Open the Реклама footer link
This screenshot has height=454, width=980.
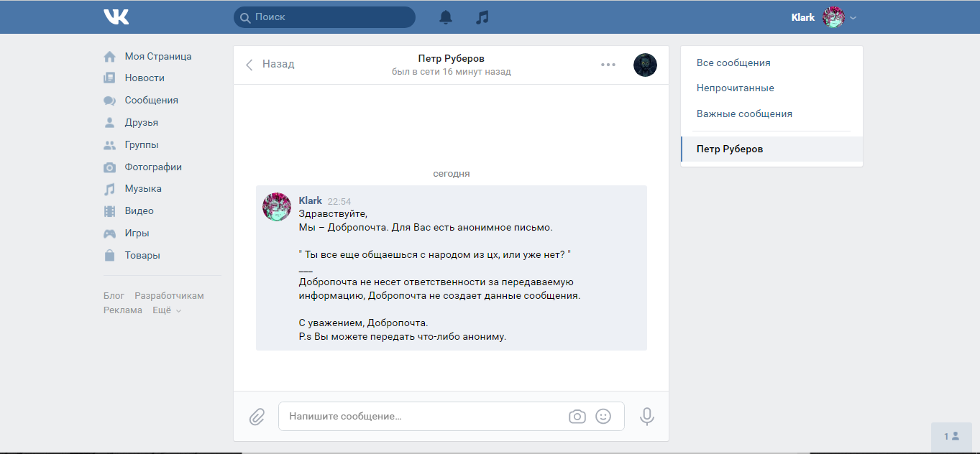[x=122, y=310]
